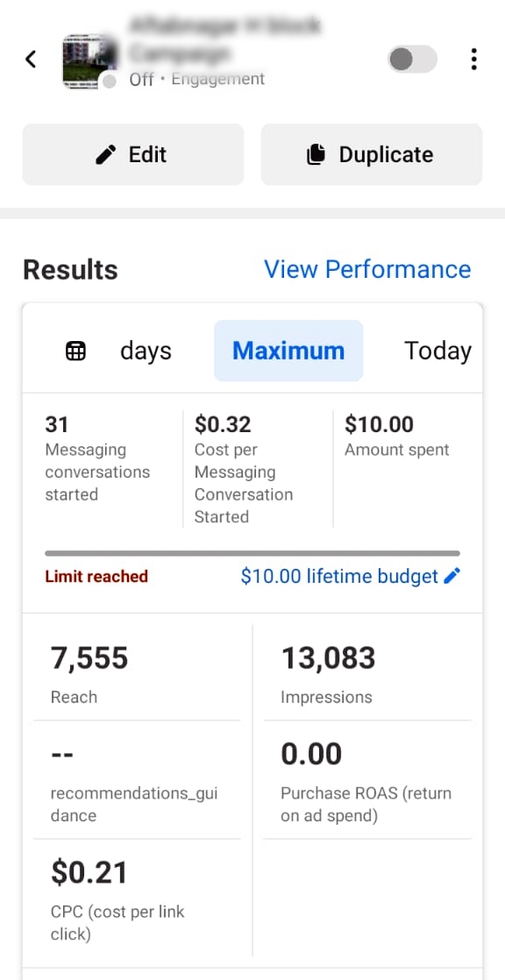Open the calendar grid date picker icon

tap(75, 352)
